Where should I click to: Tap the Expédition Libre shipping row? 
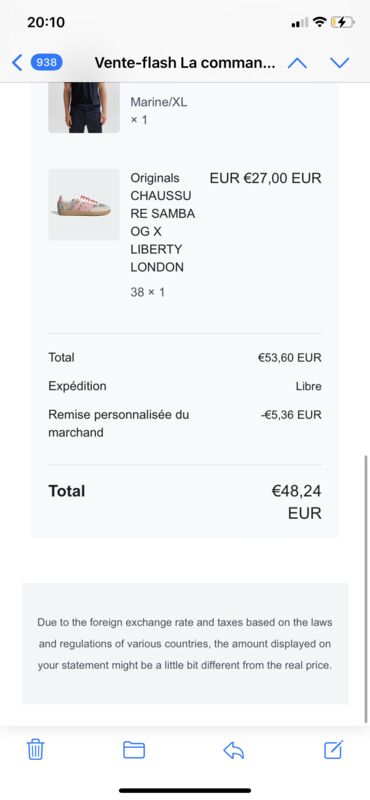coord(185,386)
